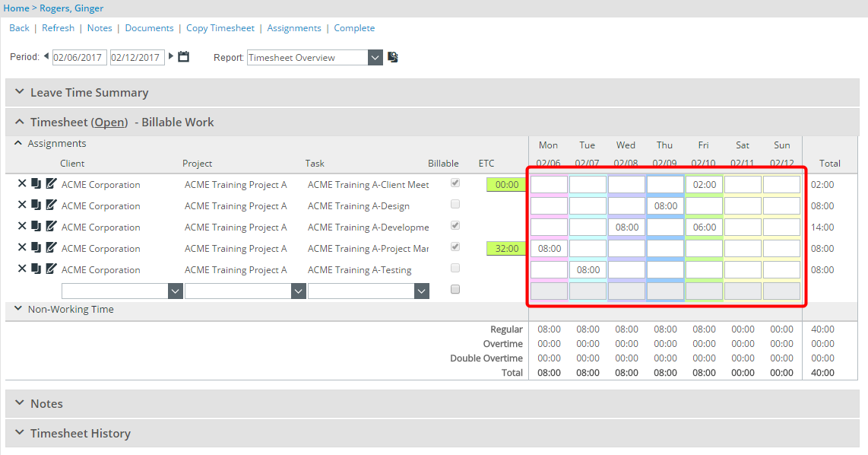Click the Complete link
868x455 pixels.
point(354,28)
